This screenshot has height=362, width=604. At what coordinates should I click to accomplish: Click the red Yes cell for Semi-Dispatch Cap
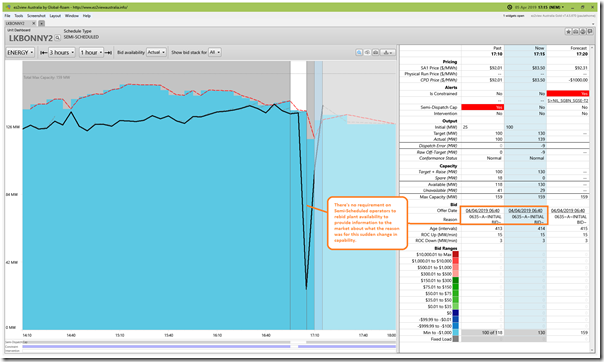pos(483,107)
